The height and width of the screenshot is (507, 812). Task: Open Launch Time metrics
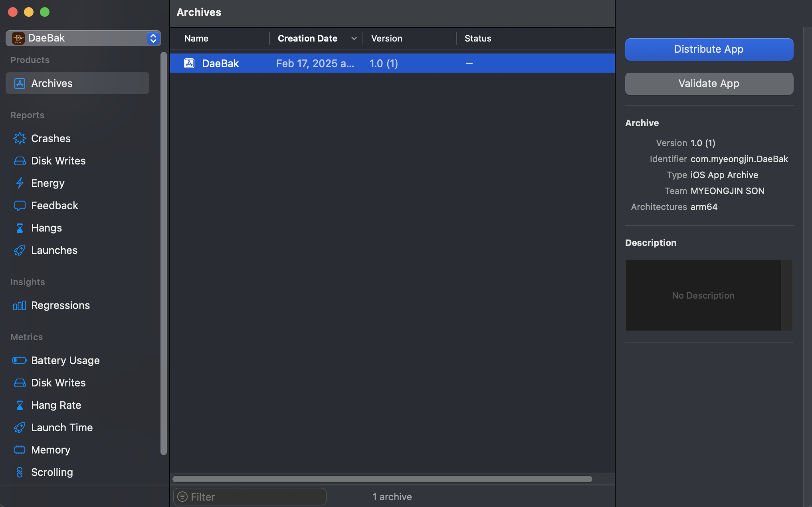pyautogui.click(x=62, y=428)
